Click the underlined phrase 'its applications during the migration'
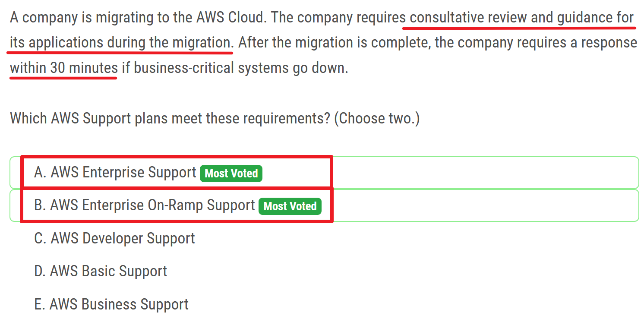Viewport: 644px width, 322px height. click(x=120, y=43)
